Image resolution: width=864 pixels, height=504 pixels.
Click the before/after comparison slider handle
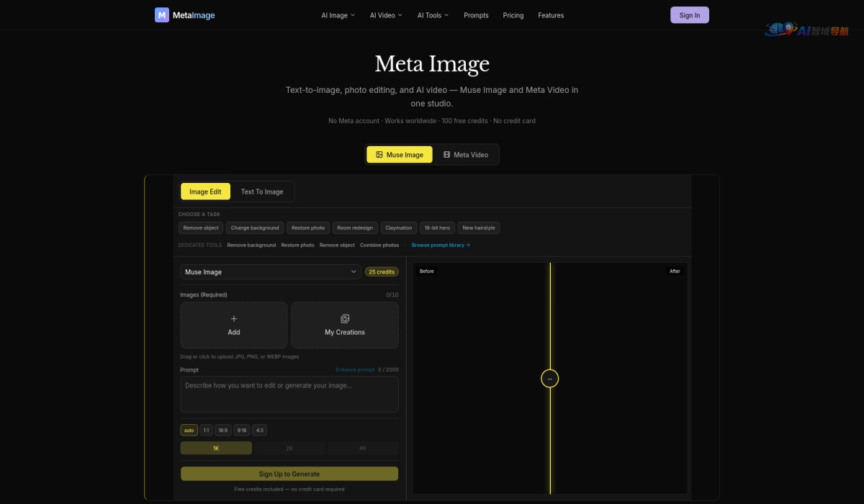click(x=550, y=379)
